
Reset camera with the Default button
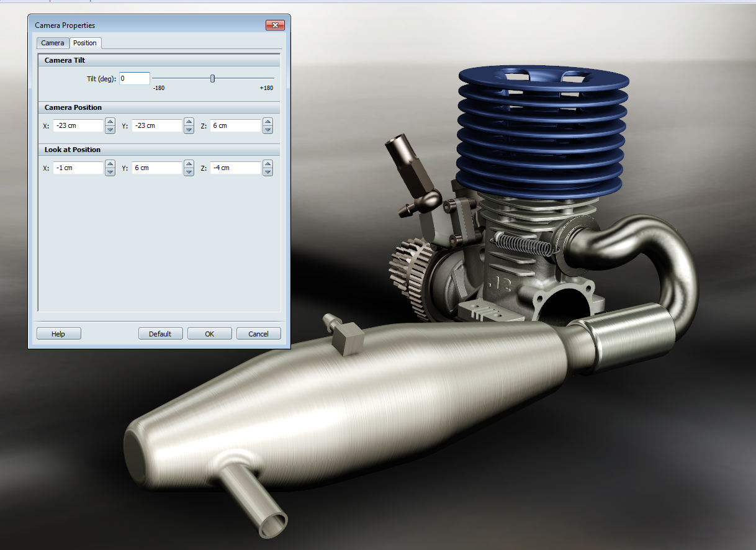point(160,334)
